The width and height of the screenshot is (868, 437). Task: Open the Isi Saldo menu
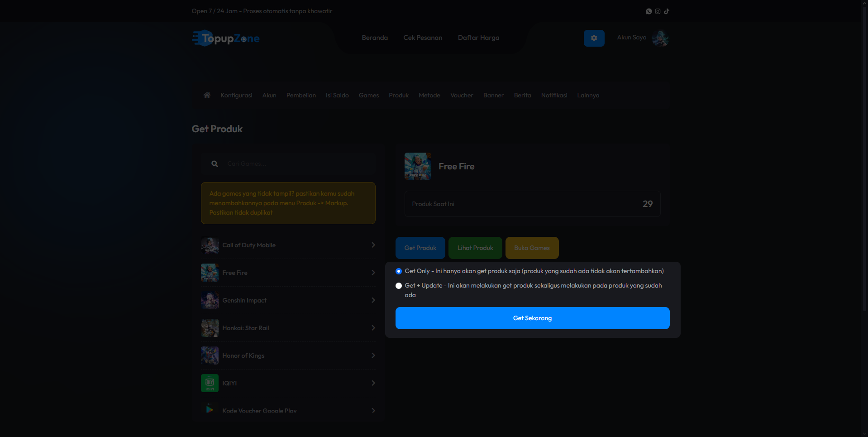tap(337, 95)
